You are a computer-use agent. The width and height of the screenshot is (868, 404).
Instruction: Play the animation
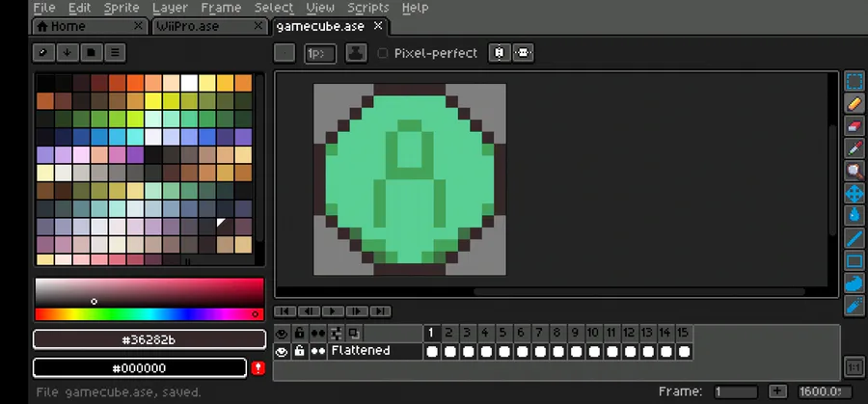point(332,311)
